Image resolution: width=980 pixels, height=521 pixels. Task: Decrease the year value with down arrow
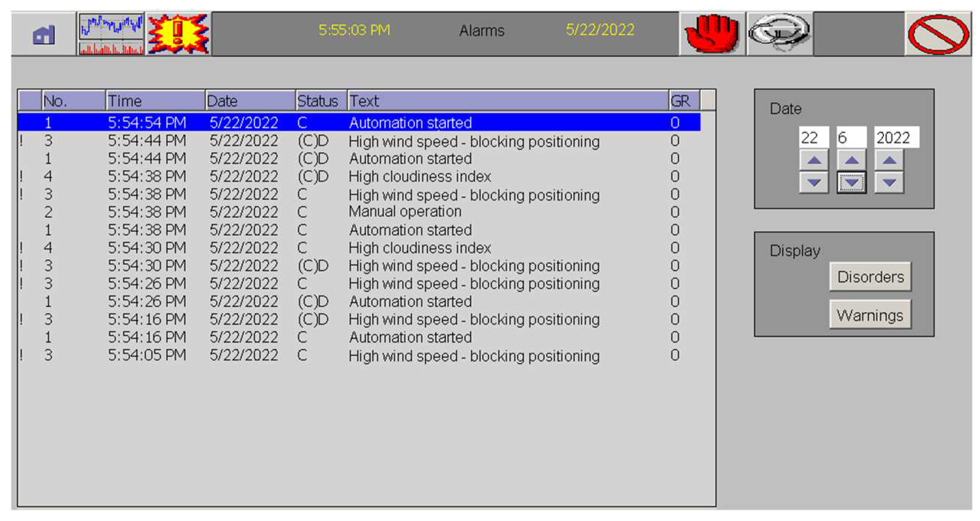(x=889, y=183)
